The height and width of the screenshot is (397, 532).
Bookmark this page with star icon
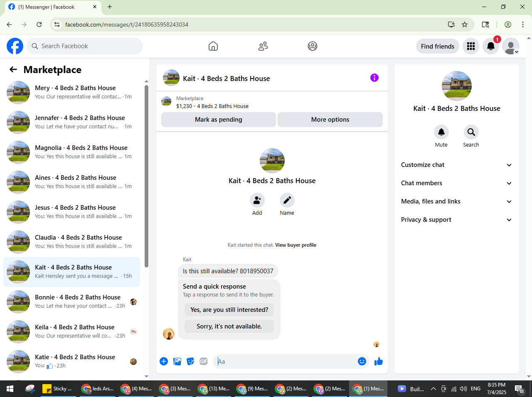point(465,25)
